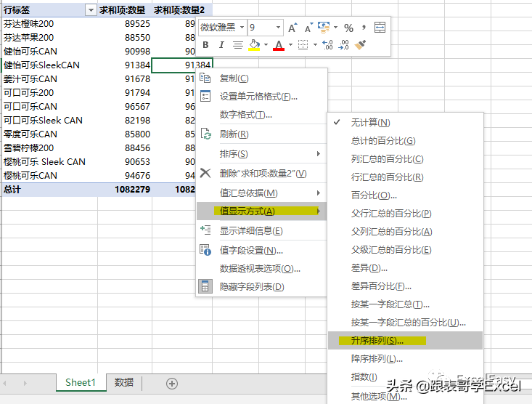Screen dimensions: 532x404
Task: Apply the red font color button
Action: coord(279,45)
